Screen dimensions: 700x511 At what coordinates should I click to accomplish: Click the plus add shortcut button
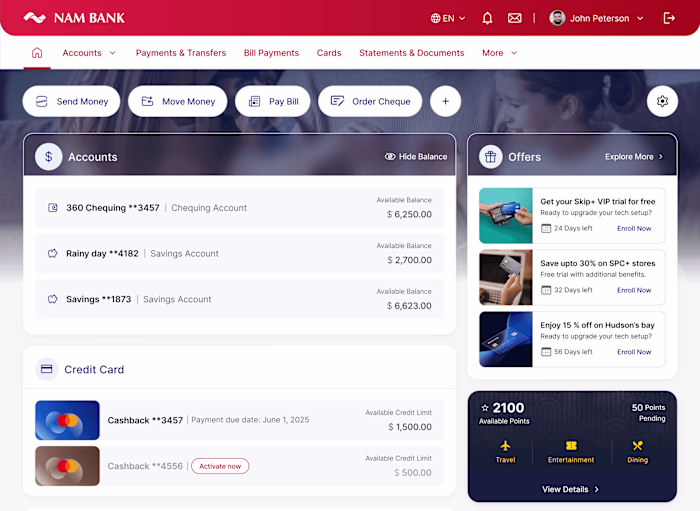pos(445,101)
